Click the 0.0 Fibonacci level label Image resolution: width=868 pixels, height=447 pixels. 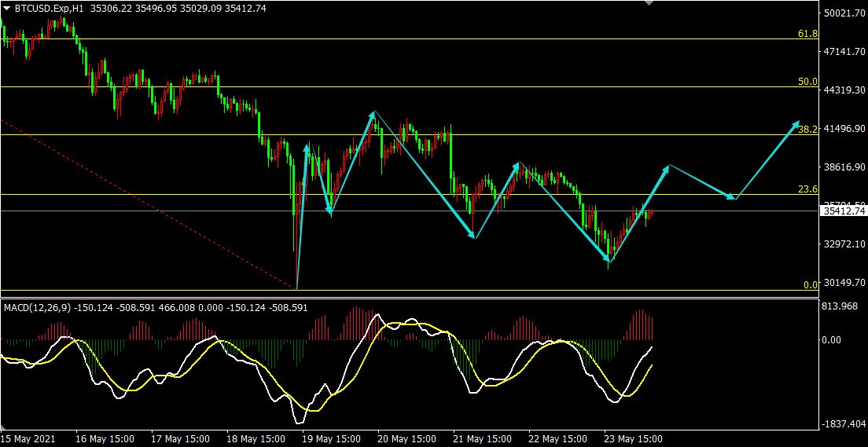(810, 285)
